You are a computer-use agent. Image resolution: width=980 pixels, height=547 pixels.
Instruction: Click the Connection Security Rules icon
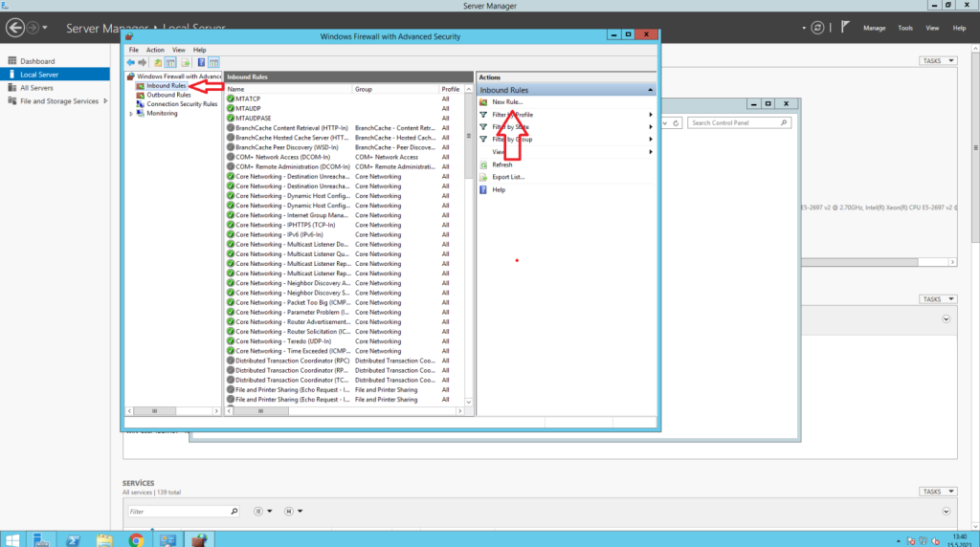pos(141,104)
